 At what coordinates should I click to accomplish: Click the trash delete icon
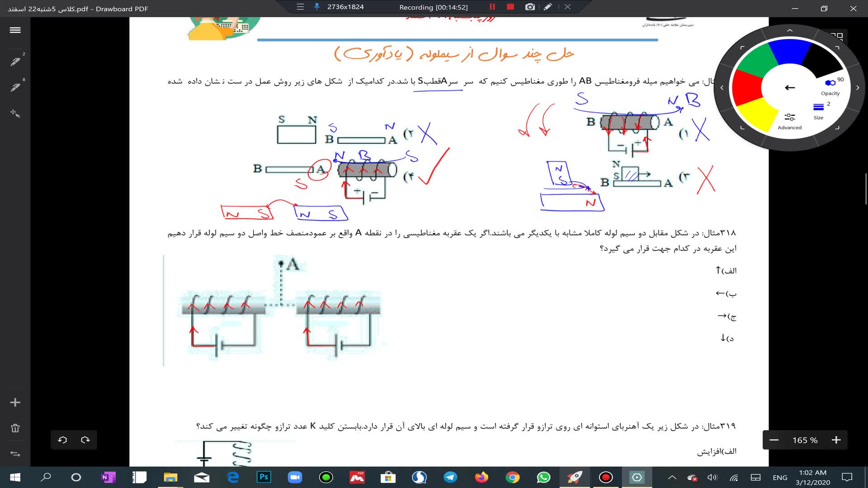15,428
